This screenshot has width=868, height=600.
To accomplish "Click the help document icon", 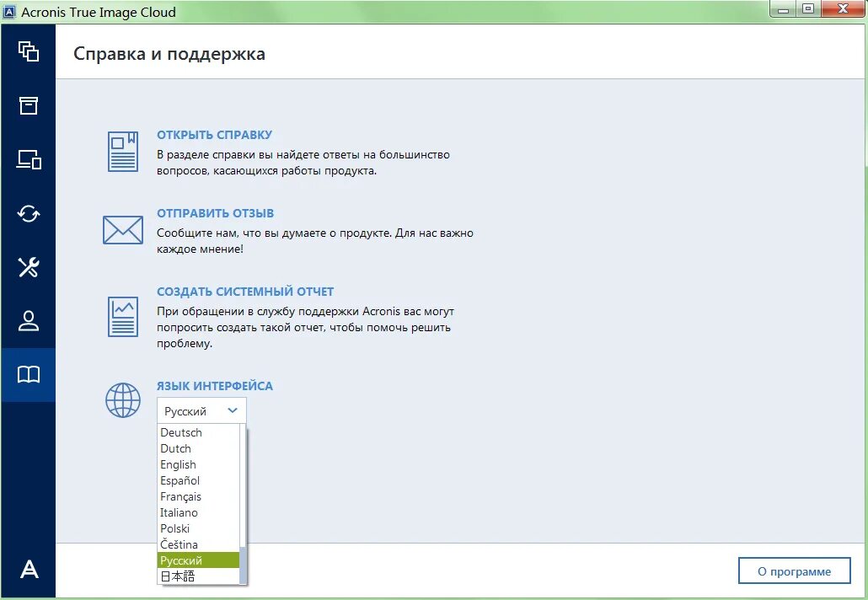I will 123,152.
